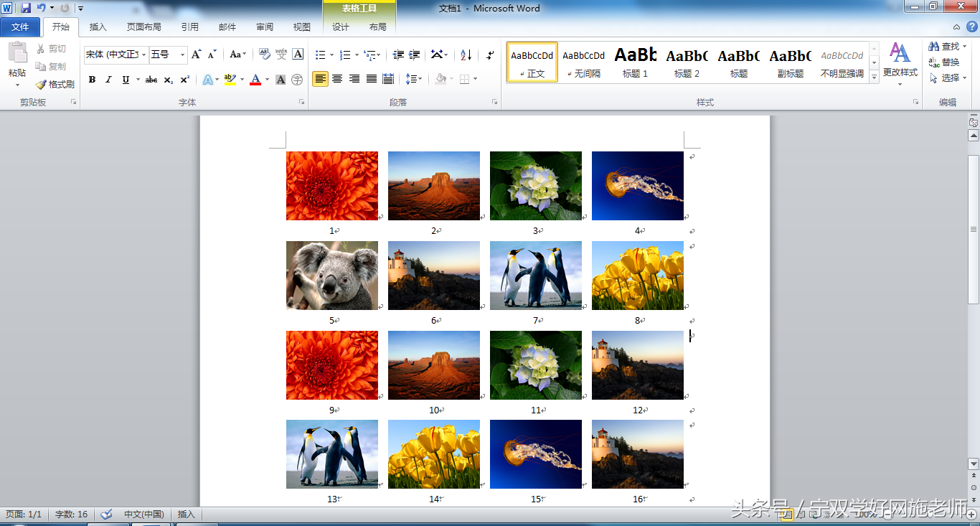Expand the styles gallery more arrow
This screenshot has width=980, height=526.
(x=874, y=77)
